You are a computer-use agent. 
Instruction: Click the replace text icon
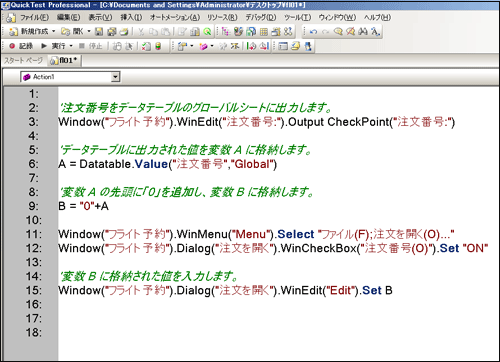click(x=375, y=32)
